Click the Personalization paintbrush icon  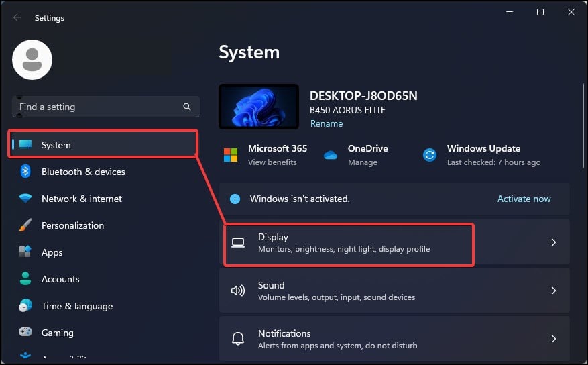[x=25, y=225]
